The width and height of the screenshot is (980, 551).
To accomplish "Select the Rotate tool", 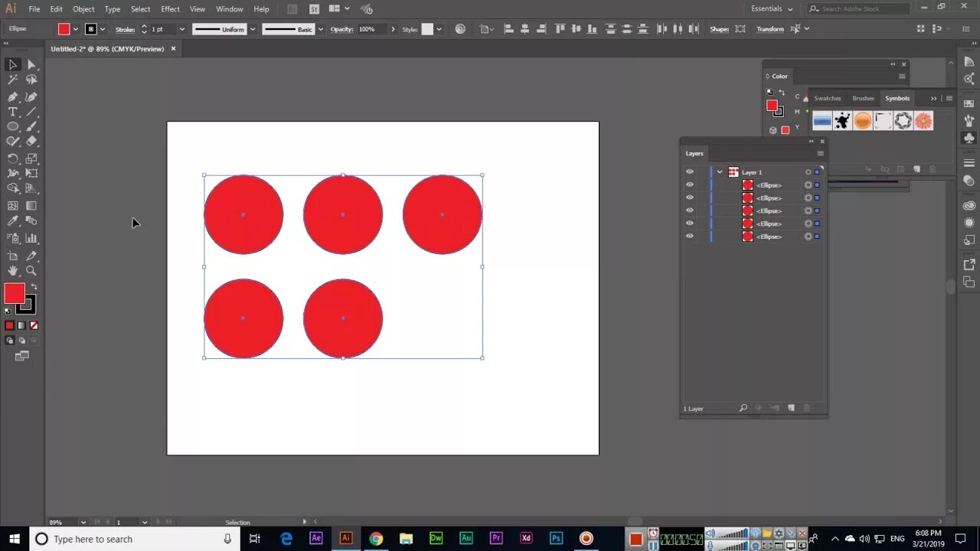I will [x=13, y=159].
